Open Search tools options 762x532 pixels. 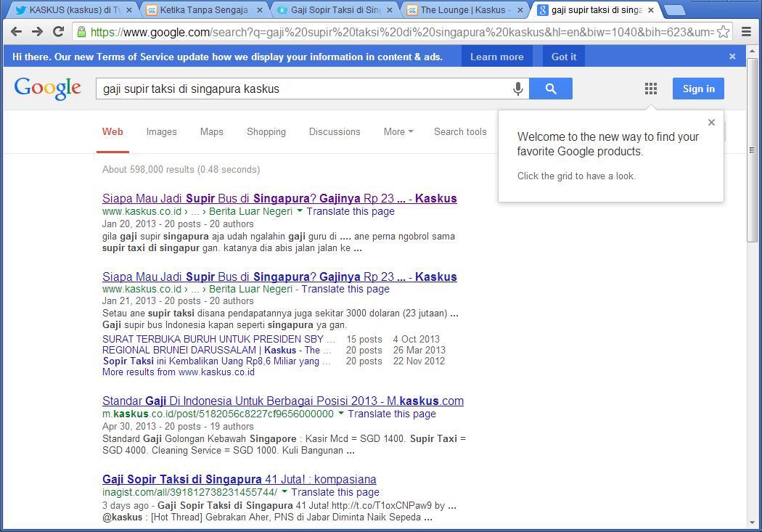pos(460,131)
